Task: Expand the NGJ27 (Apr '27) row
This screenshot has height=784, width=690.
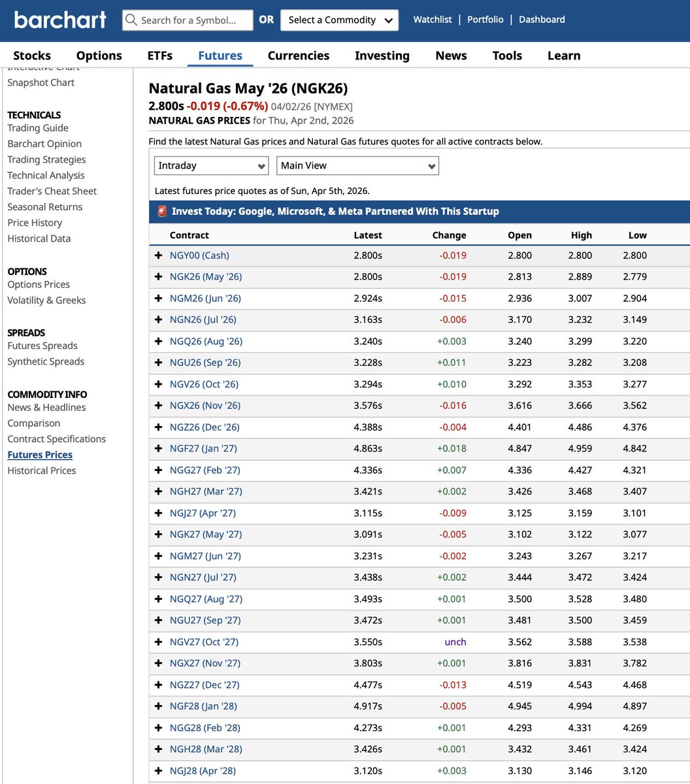Action: tap(158, 513)
